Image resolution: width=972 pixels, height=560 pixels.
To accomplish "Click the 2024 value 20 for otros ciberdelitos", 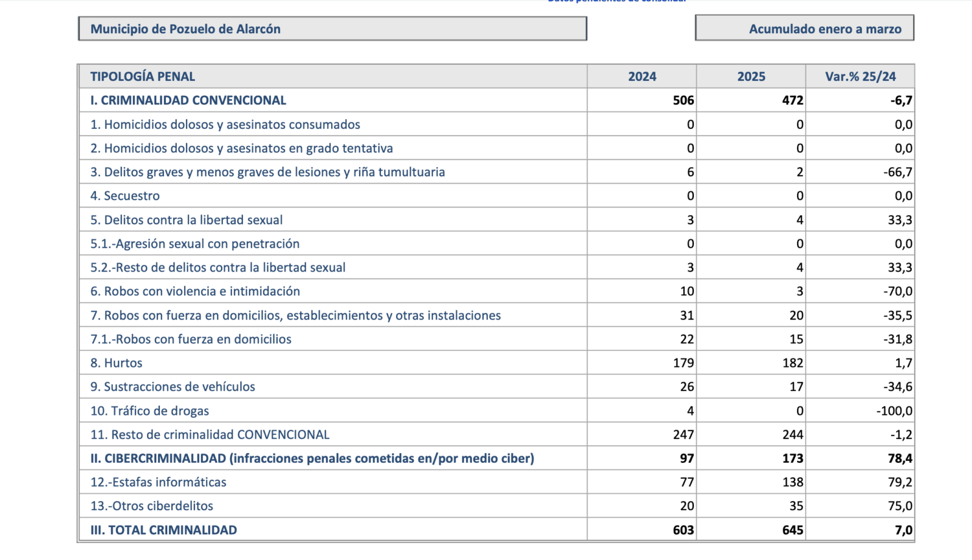I will tap(687, 505).
